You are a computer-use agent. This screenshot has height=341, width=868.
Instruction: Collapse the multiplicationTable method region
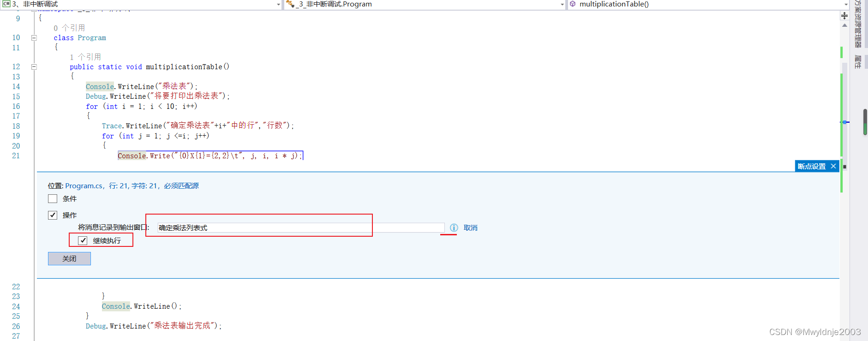[x=34, y=67]
